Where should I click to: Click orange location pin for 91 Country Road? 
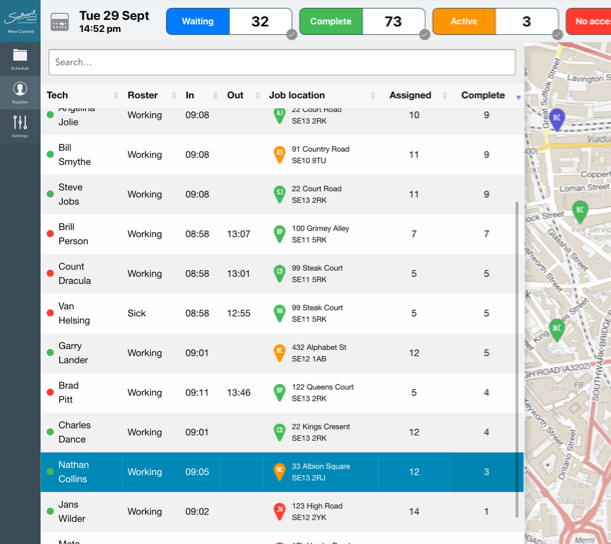point(280,155)
